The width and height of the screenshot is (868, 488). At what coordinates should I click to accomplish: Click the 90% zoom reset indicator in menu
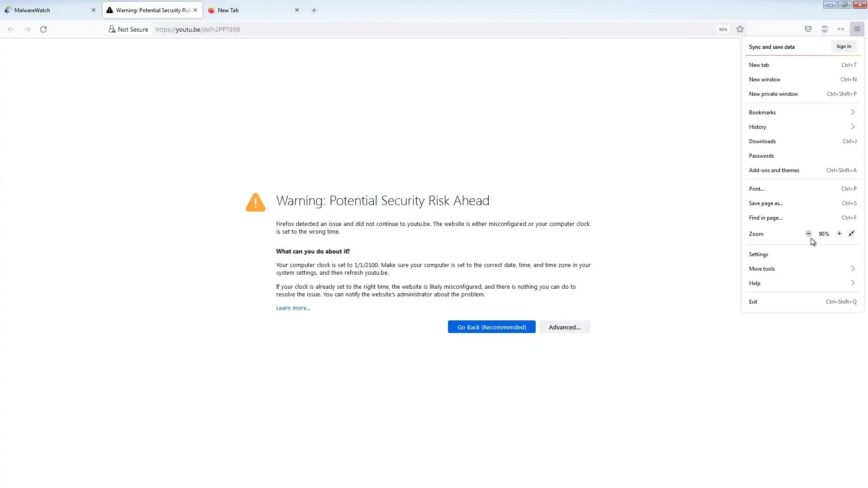tap(824, 234)
